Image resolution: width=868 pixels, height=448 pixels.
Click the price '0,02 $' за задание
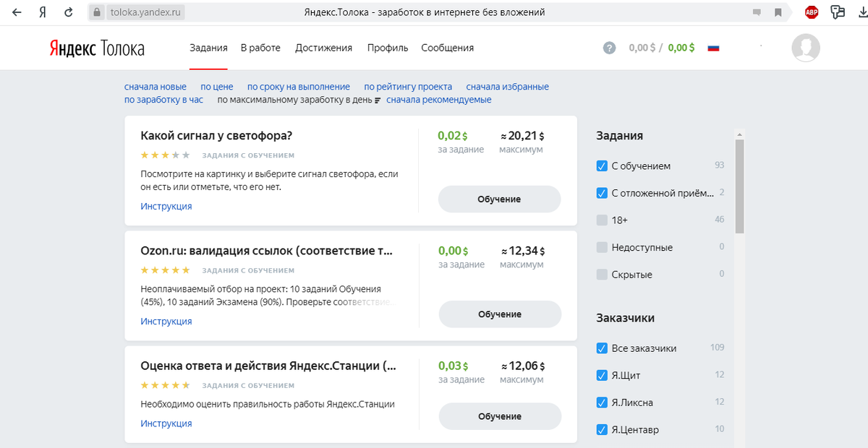pos(454,135)
